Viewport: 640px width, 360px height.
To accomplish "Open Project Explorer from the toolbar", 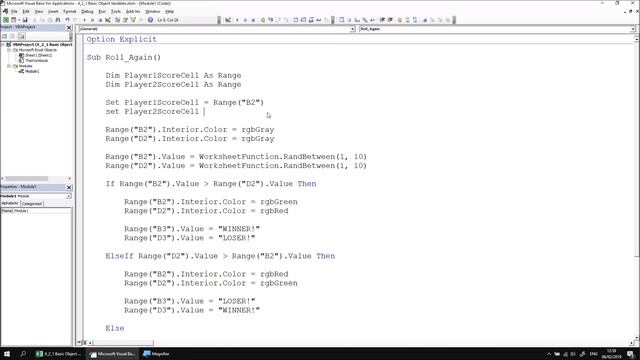I will [118, 20].
